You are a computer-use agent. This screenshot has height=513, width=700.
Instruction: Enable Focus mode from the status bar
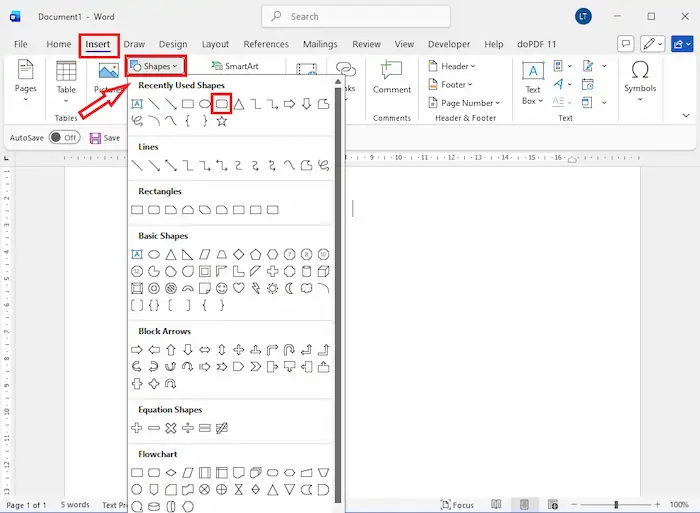(x=457, y=505)
